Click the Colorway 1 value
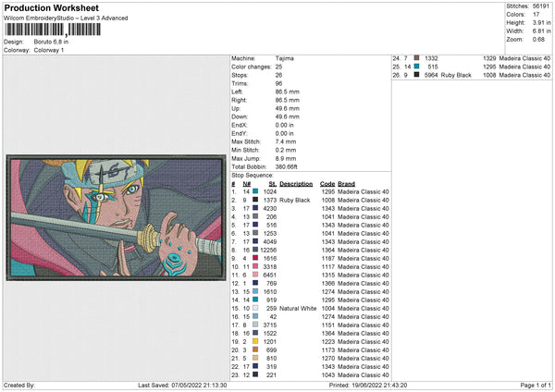Image resolution: width=555 pixels, height=392 pixels. pos(49,50)
